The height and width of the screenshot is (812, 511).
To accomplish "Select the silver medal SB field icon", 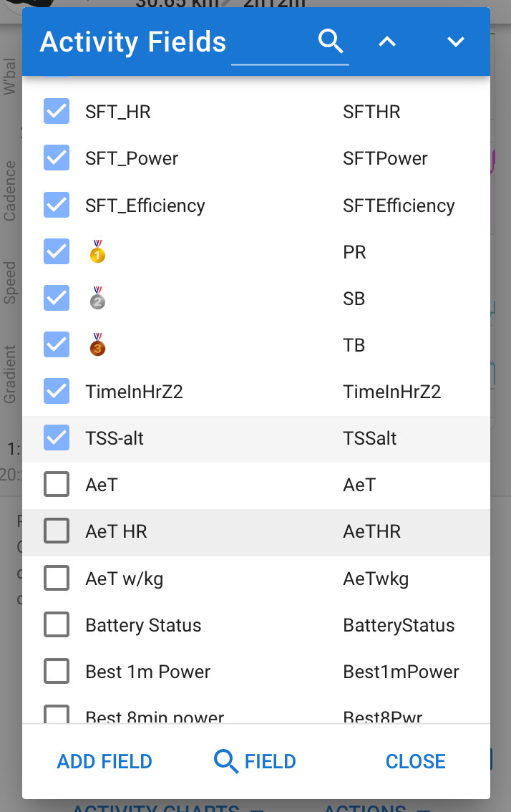I will coord(97,299).
